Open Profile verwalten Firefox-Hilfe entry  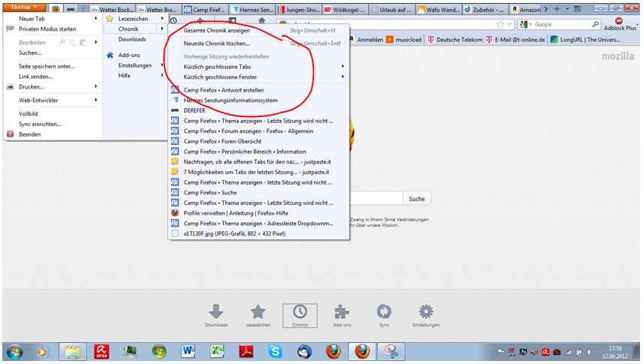click(x=258, y=213)
